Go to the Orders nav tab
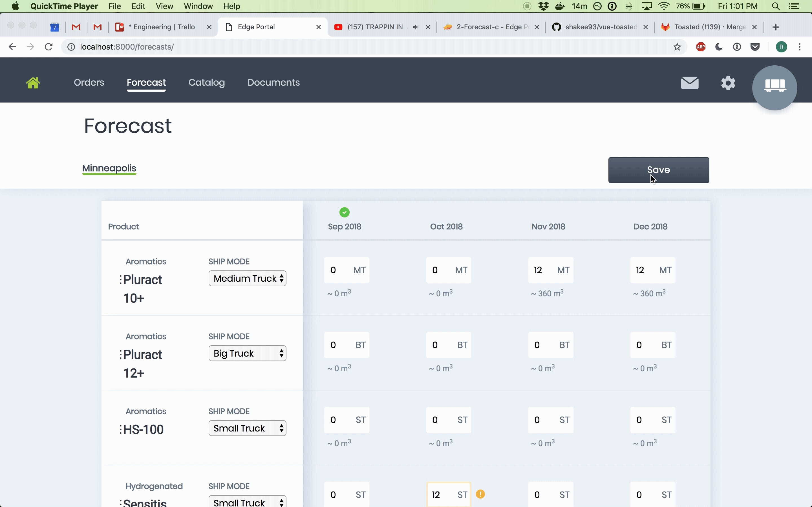 pyautogui.click(x=89, y=83)
